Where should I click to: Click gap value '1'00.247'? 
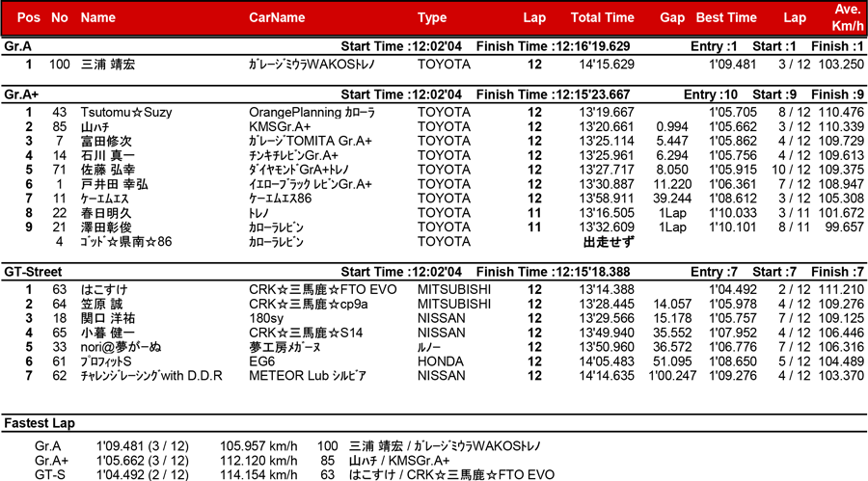pos(672,376)
